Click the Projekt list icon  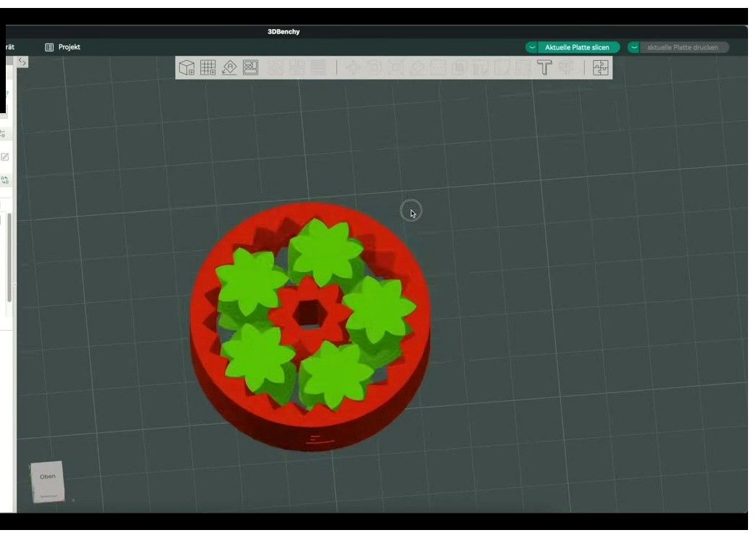point(49,47)
